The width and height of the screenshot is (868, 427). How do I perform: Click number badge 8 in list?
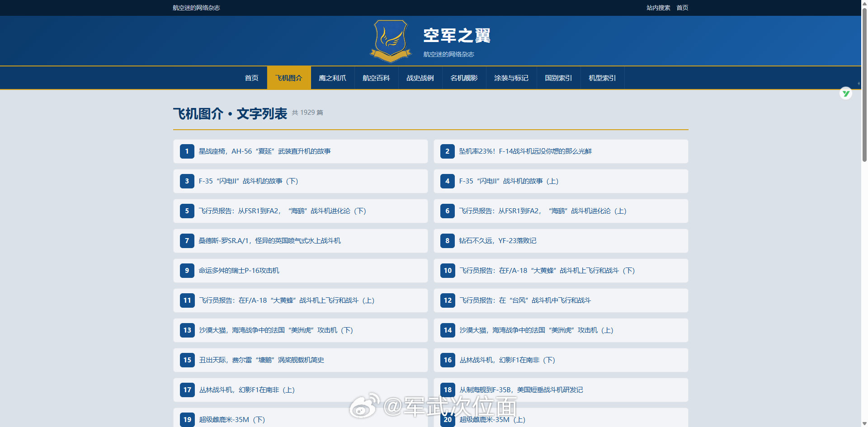[x=447, y=241]
